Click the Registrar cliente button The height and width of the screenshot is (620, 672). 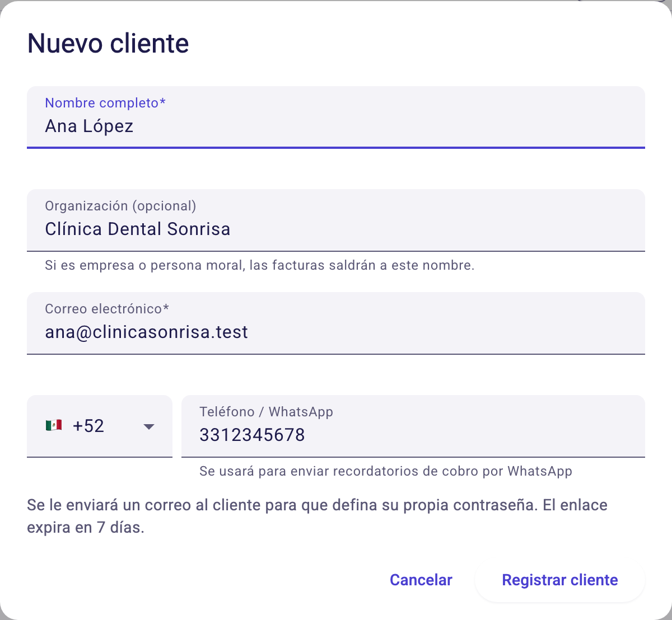(560, 580)
